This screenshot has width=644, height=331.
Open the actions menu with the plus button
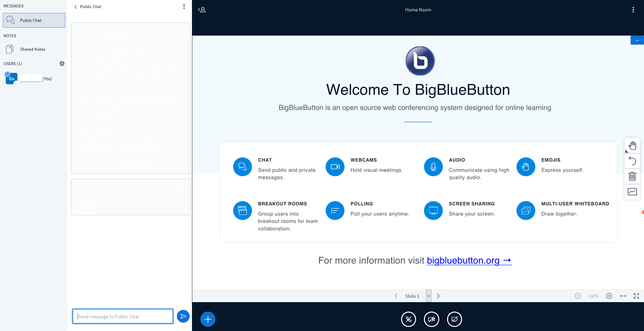pyautogui.click(x=207, y=319)
